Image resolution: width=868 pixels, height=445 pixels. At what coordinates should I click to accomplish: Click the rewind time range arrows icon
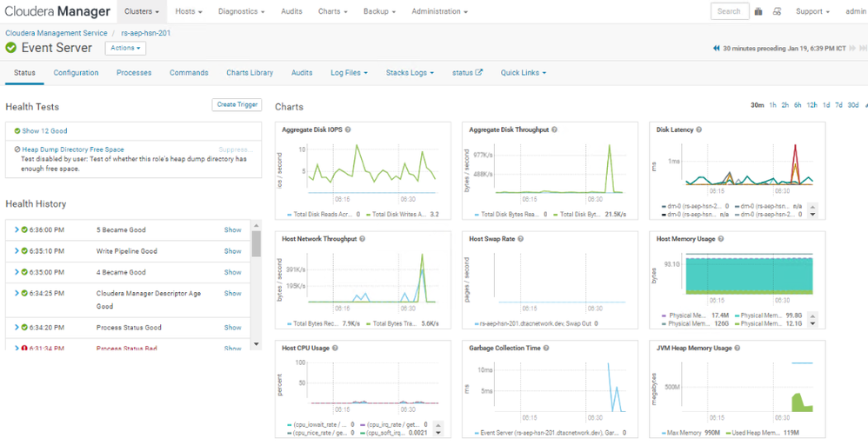coord(717,49)
